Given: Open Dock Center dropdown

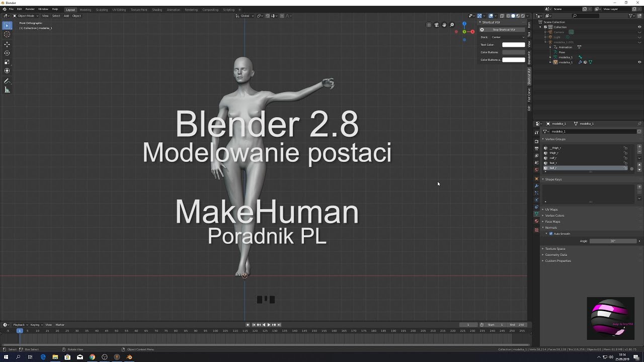Looking at the screenshot, I should coord(508,37).
